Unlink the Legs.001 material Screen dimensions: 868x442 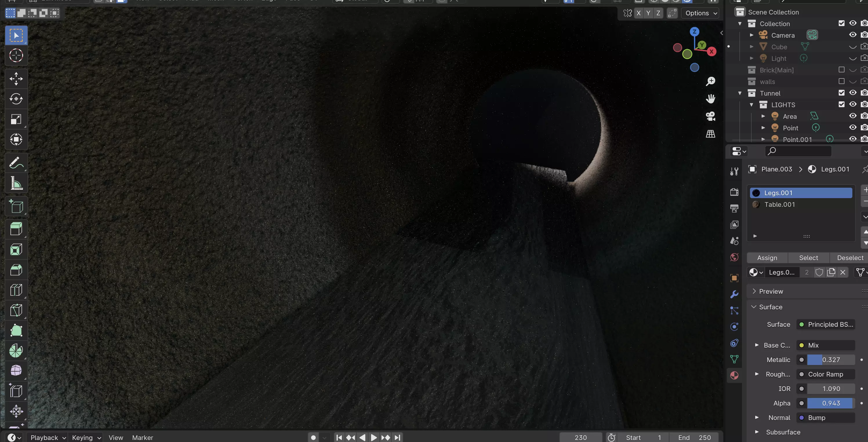click(x=843, y=272)
